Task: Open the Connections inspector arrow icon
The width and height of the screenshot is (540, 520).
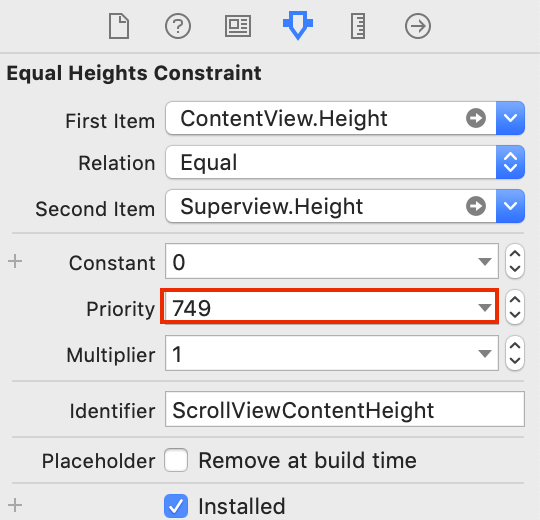Action: tap(418, 26)
